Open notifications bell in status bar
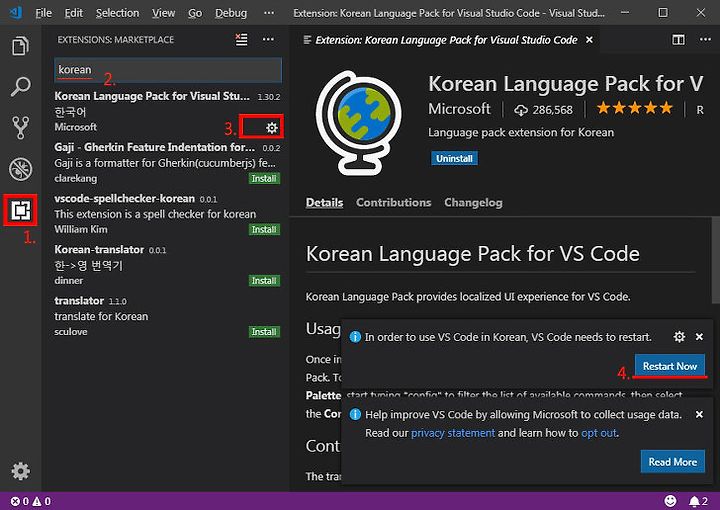720x510 pixels. click(698, 501)
